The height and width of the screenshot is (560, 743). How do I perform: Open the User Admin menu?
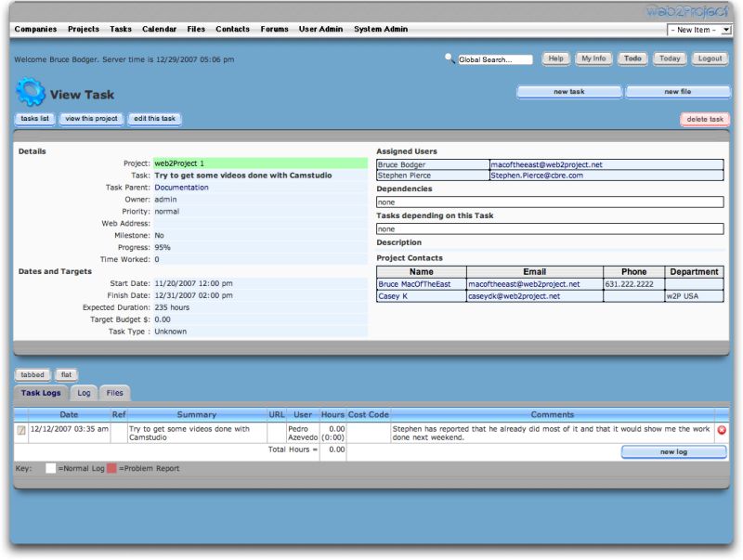click(320, 29)
